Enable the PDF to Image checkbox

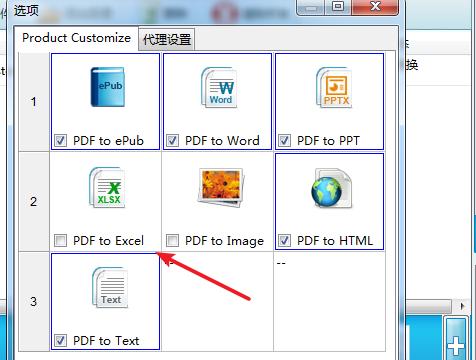(172, 240)
